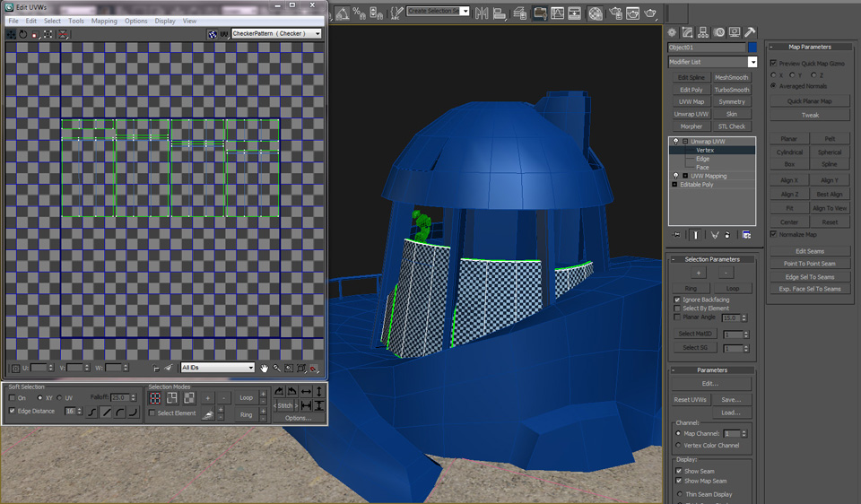Viewport: 861px width, 504px height.
Task: Select the Edge sub-object in modifier stack
Action: (702, 159)
